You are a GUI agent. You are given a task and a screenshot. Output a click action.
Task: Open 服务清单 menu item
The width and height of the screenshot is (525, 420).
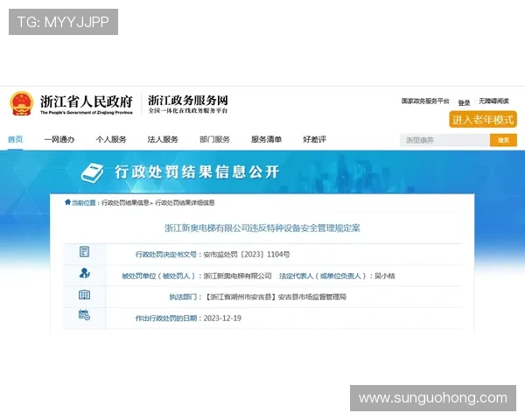pos(266,139)
